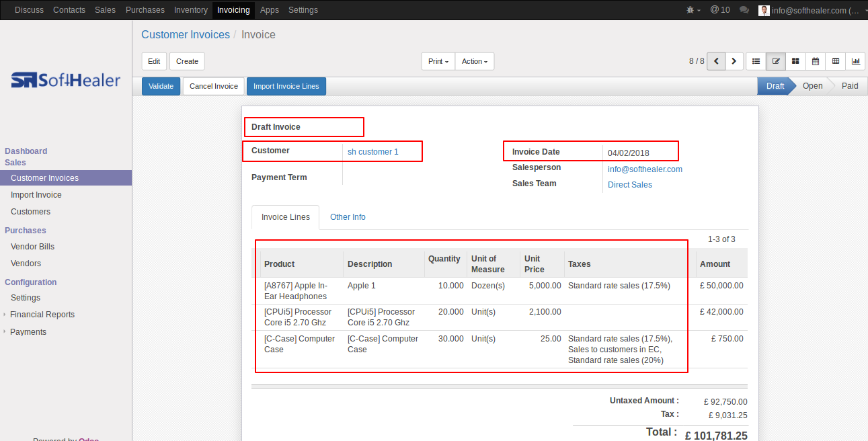Expand the Payments menu
868x441 pixels.
[x=28, y=332]
